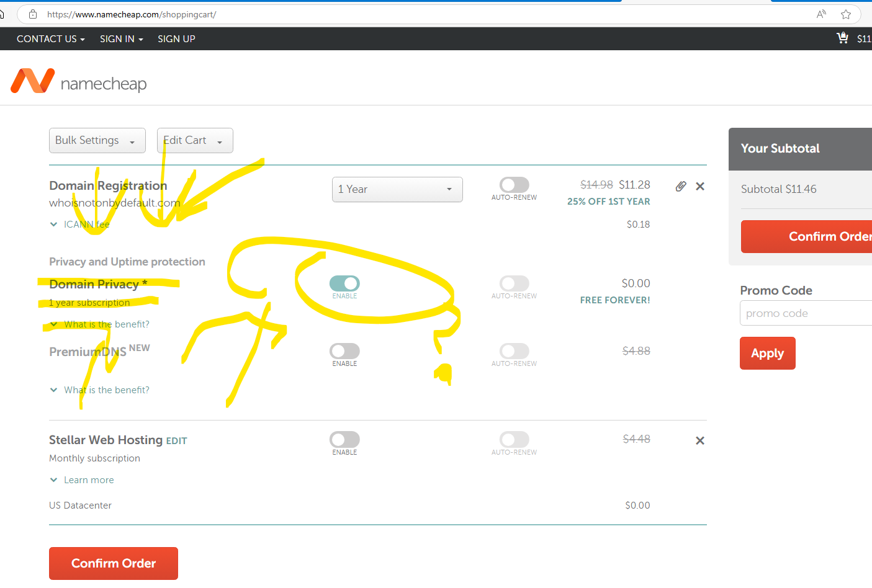
Task: Remove Stellar Web Hosting from cart
Action: [x=700, y=440]
